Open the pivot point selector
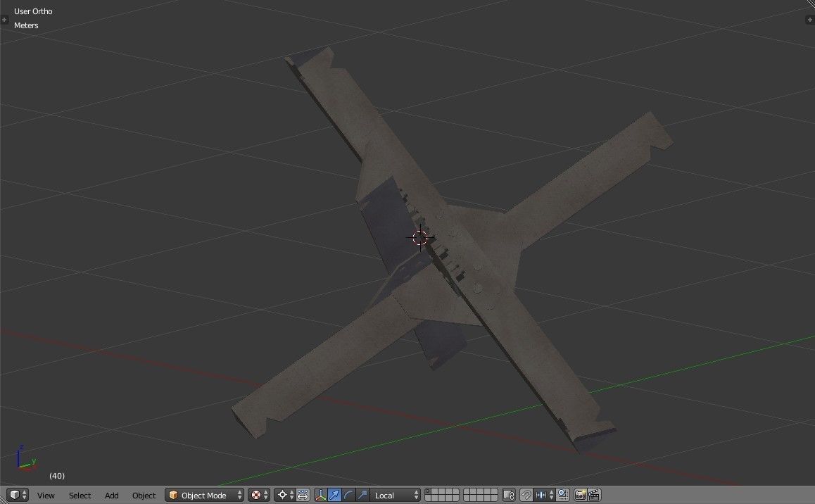This screenshot has width=815, height=504. point(284,496)
